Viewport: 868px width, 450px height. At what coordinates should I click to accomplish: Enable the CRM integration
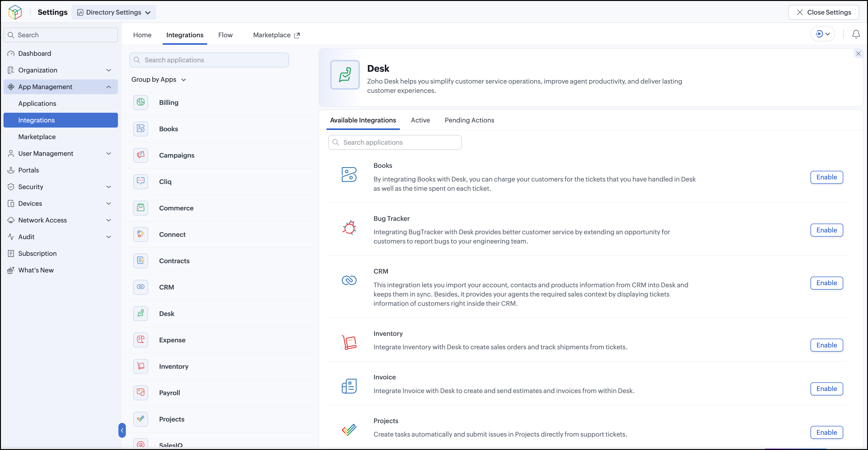coord(827,283)
